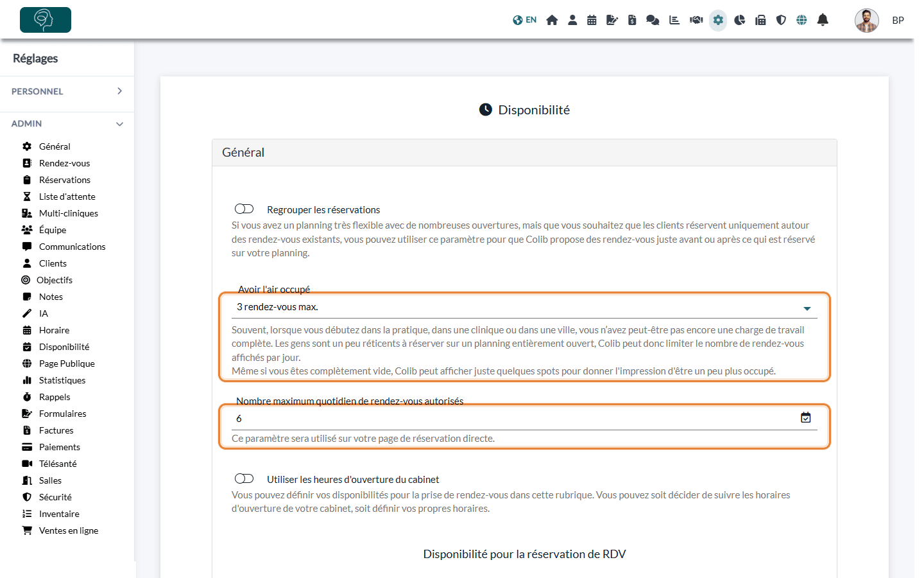Open the cash register icon in top bar
Screen dimensions: 924x578
tap(760, 20)
